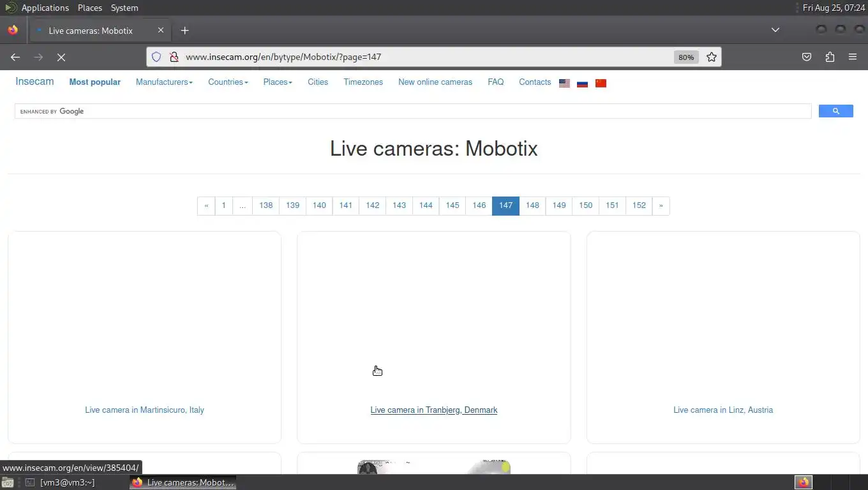The height and width of the screenshot is (490, 868).
Task: Go to page 138
Action: point(266,205)
